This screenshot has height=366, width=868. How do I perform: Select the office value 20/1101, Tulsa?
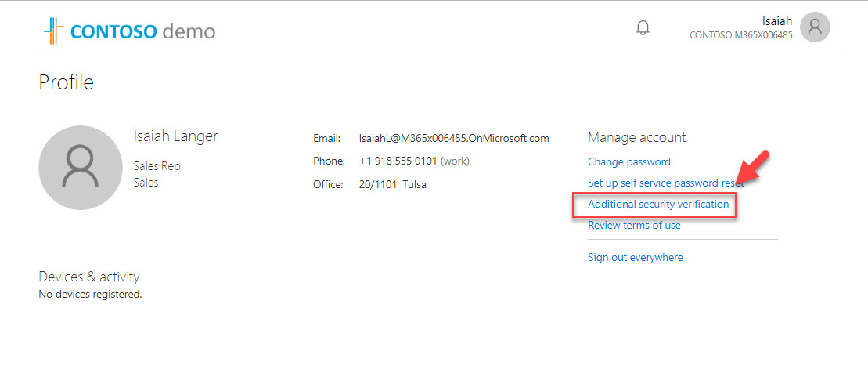tap(392, 184)
